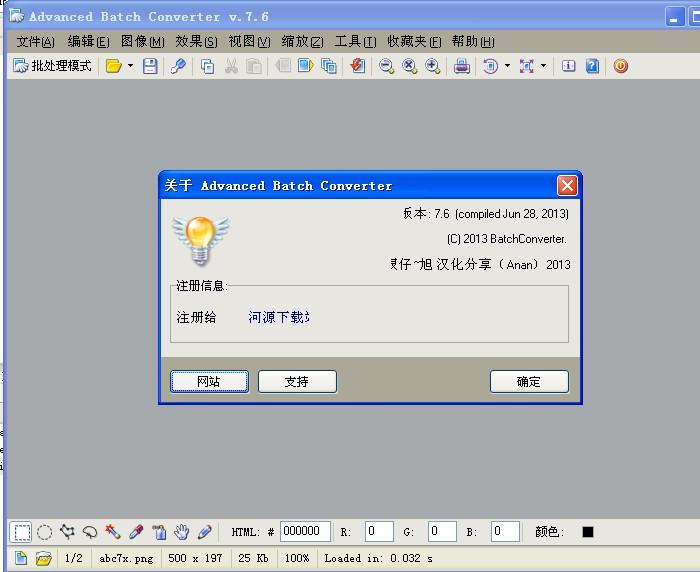This screenshot has height=572, width=700.
Task: Close the About dialog with red X
Action: pyautogui.click(x=567, y=185)
